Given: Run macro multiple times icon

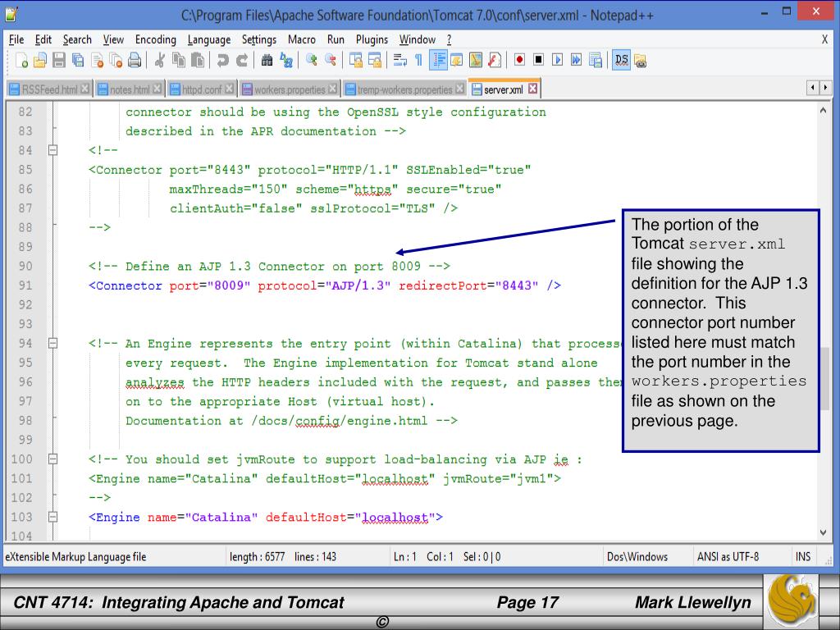Looking at the screenshot, I should [x=577, y=59].
